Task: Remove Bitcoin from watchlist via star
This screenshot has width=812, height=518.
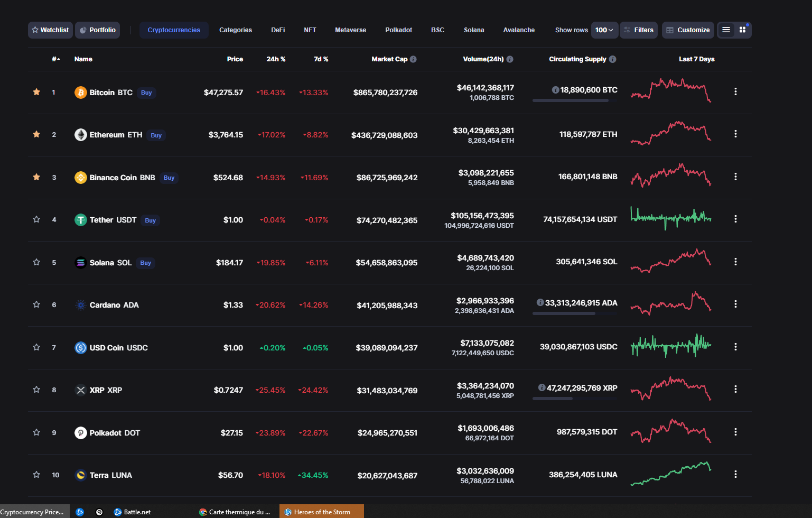Action: [36, 92]
